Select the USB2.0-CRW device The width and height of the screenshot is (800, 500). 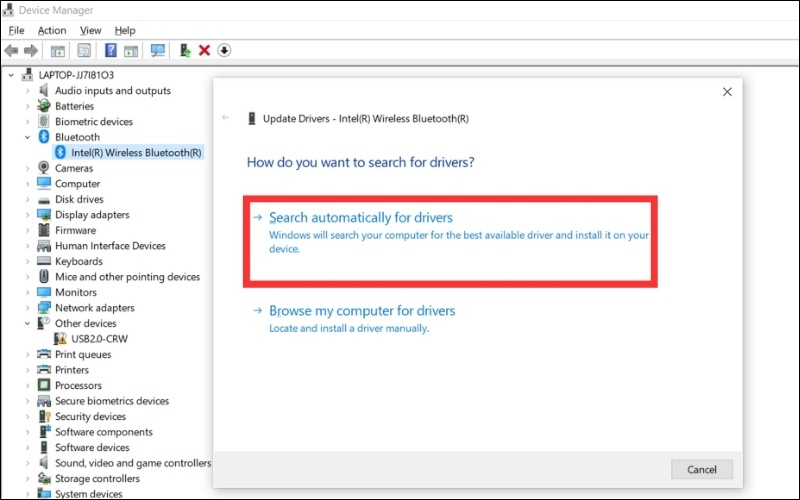pos(99,339)
